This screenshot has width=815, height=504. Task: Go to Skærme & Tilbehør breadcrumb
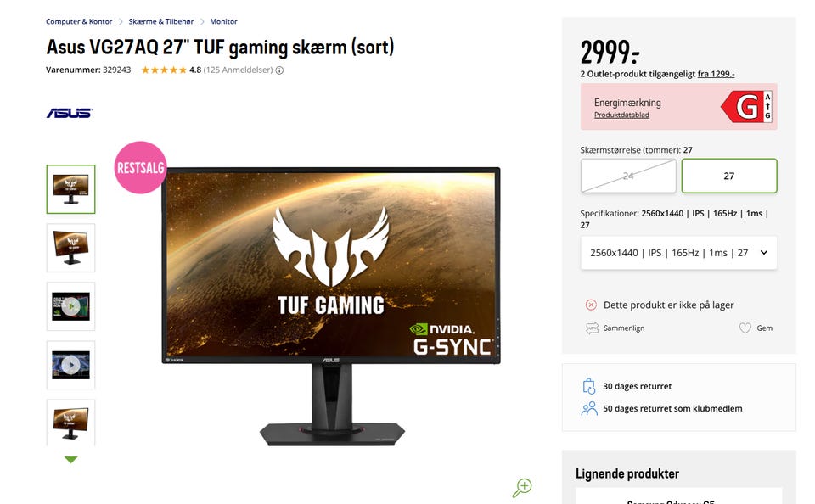(161, 21)
